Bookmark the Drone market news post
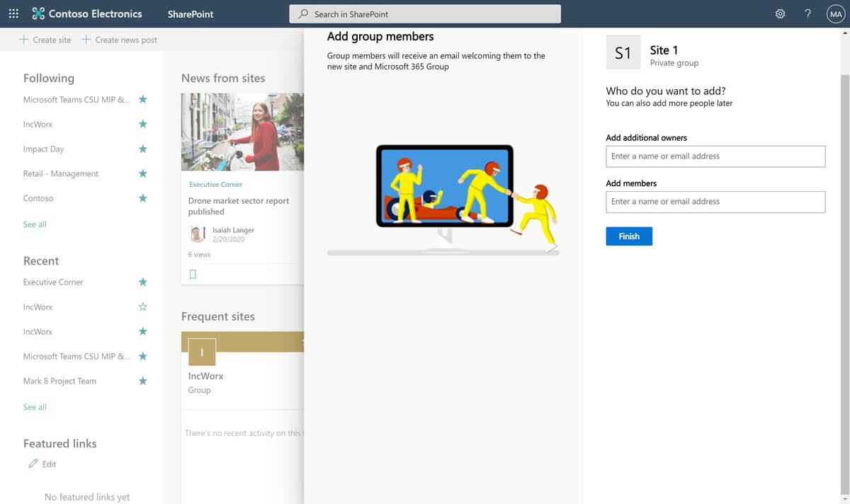The width and height of the screenshot is (850, 504). [193, 275]
